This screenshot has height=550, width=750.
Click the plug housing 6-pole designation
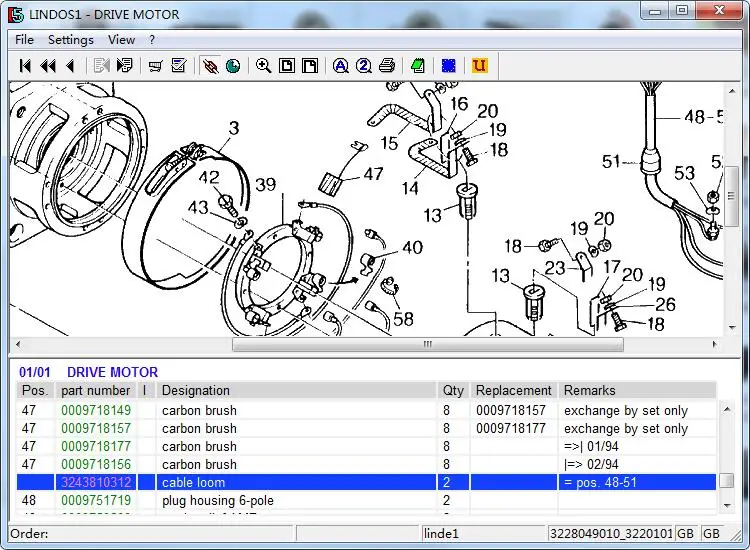tap(218, 501)
